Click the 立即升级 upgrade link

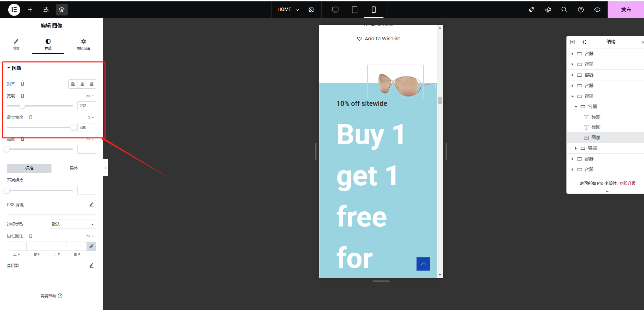[627, 184]
